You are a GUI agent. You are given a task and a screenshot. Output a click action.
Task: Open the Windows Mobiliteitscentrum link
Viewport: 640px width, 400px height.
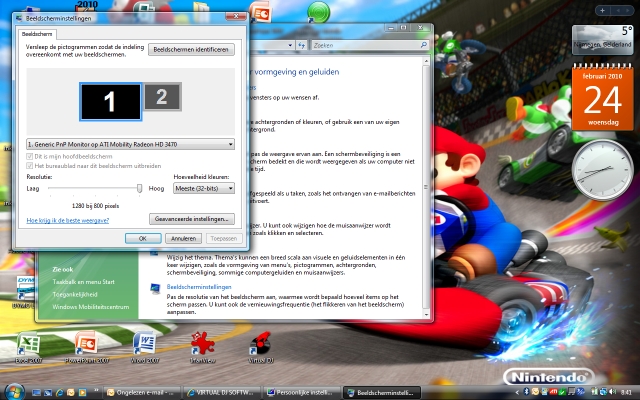[91, 307]
